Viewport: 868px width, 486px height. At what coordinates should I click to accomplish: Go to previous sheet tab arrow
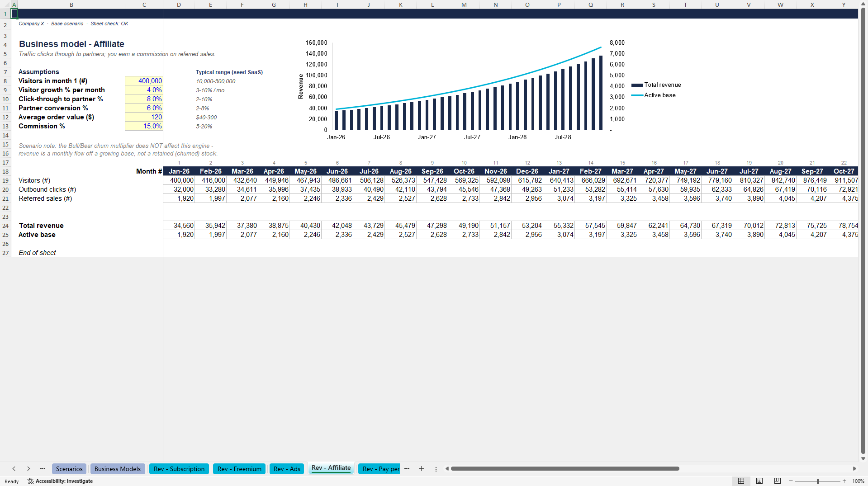(14, 469)
